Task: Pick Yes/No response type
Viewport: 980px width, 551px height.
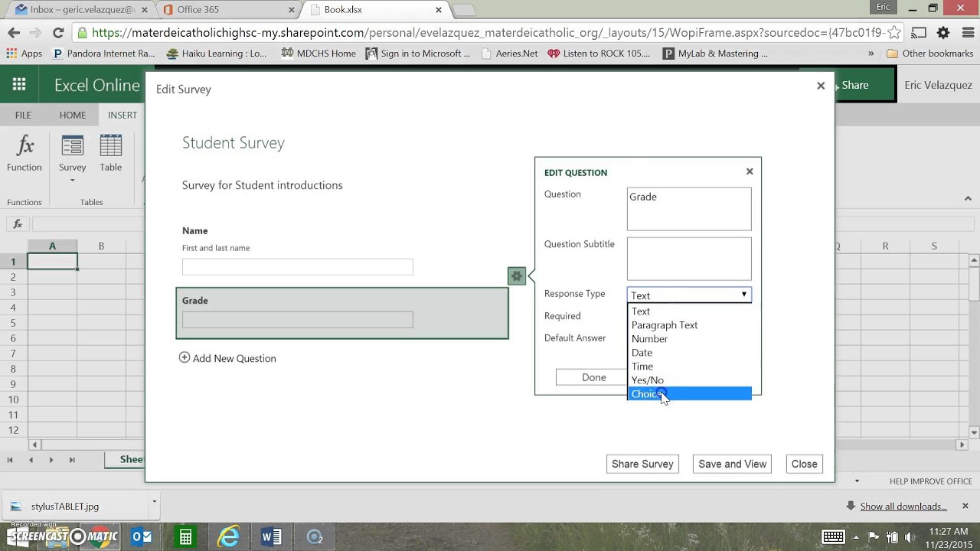Action: coord(689,380)
